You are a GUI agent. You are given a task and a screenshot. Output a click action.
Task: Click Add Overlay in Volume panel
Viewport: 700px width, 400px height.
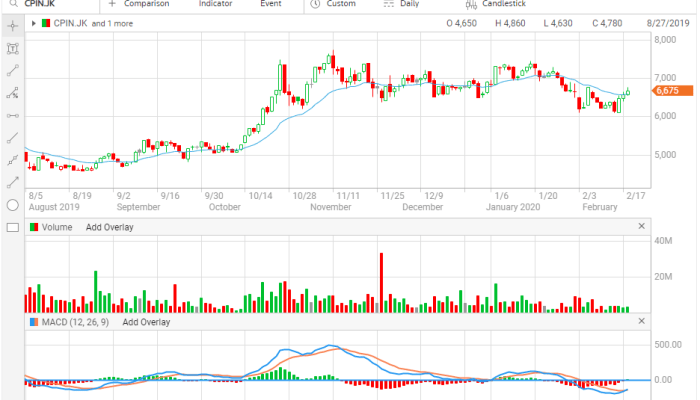click(109, 227)
